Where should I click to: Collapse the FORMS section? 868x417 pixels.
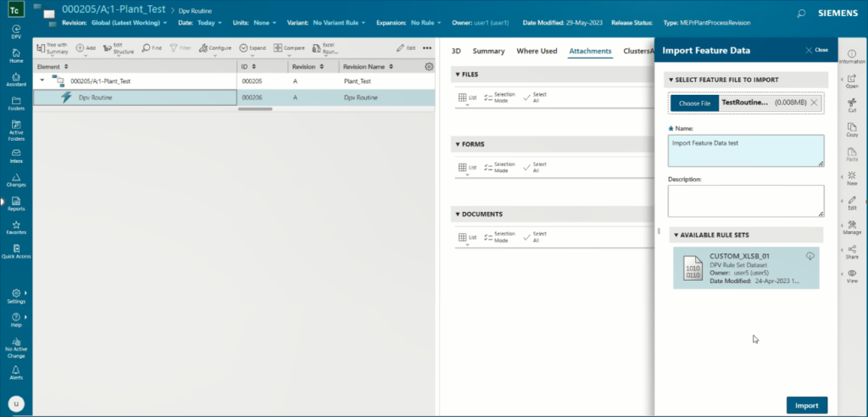pos(458,144)
